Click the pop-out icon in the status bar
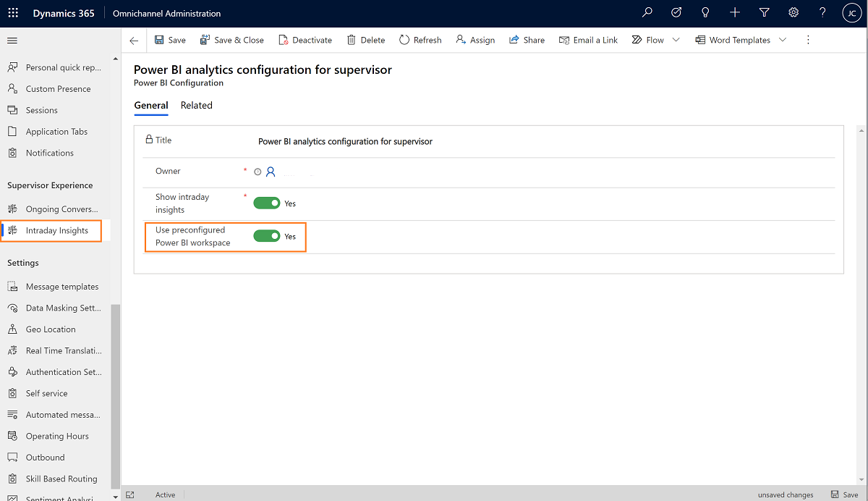Screen dimensions: 868x501 pyautogui.click(x=132, y=494)
